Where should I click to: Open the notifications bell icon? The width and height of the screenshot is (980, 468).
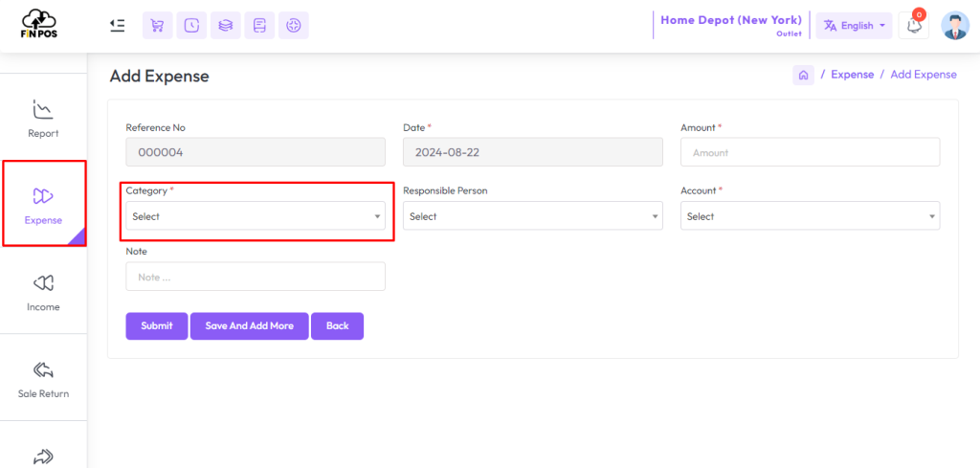click(x=913, y=26)
